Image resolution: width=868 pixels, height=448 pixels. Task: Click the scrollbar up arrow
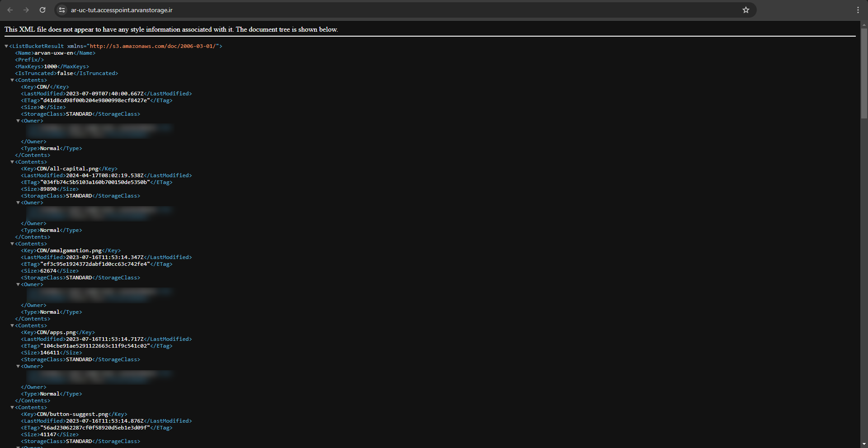point(864,25)
